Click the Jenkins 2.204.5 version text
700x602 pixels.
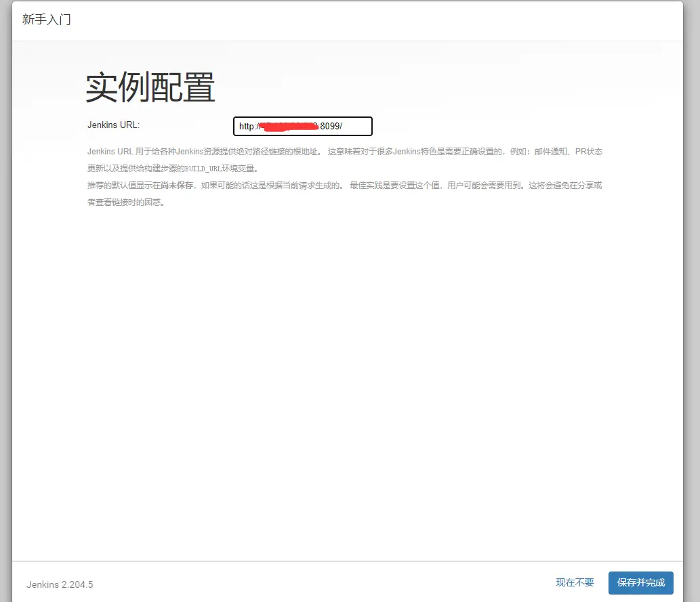60,584
